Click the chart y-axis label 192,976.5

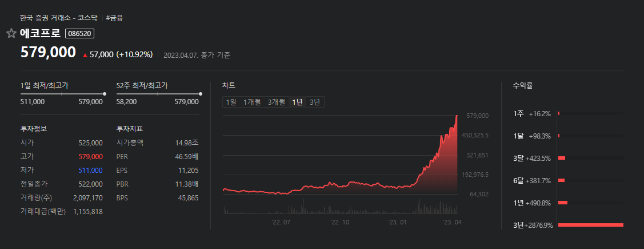point(475,175)
